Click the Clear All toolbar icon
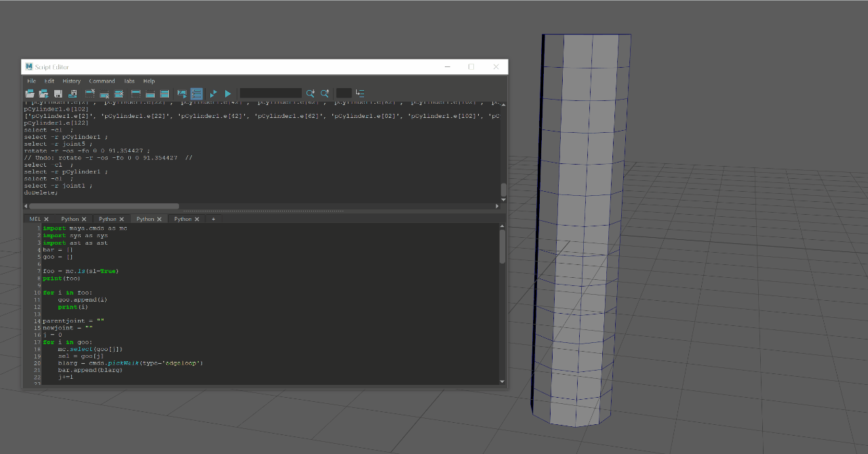 (119, 94)
